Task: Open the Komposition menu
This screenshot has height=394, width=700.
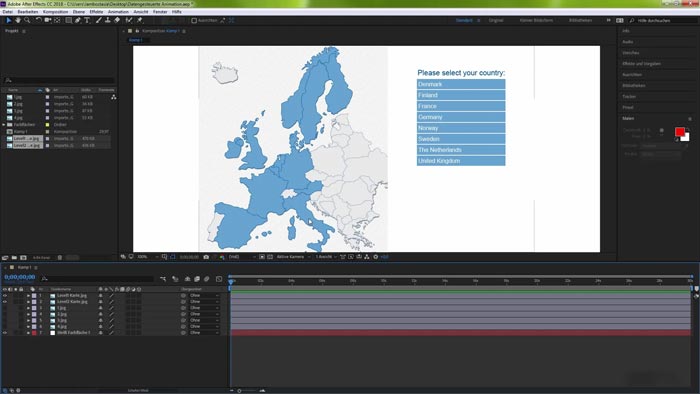Action: coord(56,12)
